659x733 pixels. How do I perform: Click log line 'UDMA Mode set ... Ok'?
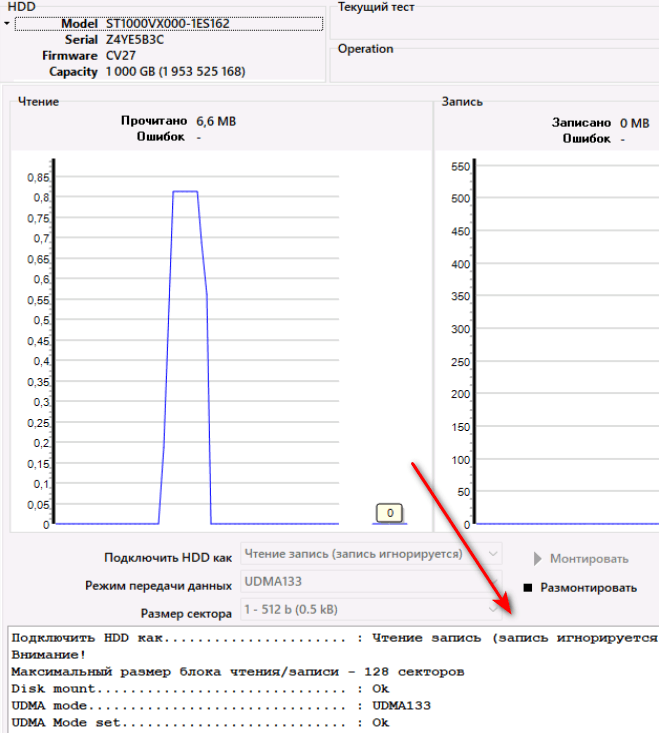click(200, 723)
